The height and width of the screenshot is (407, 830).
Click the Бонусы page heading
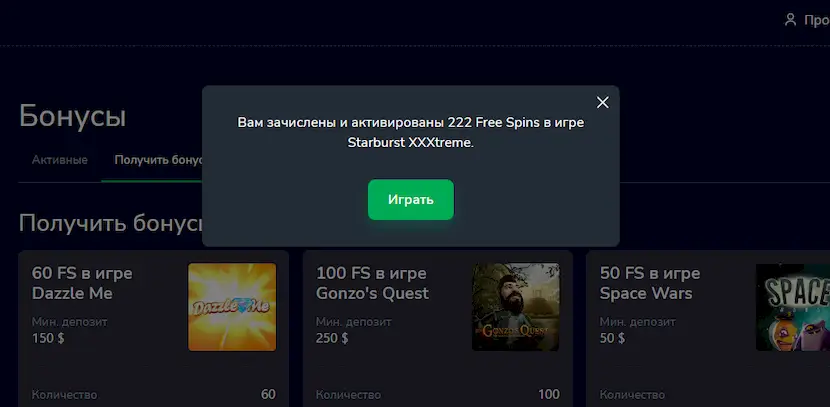(x=73, y=116)
